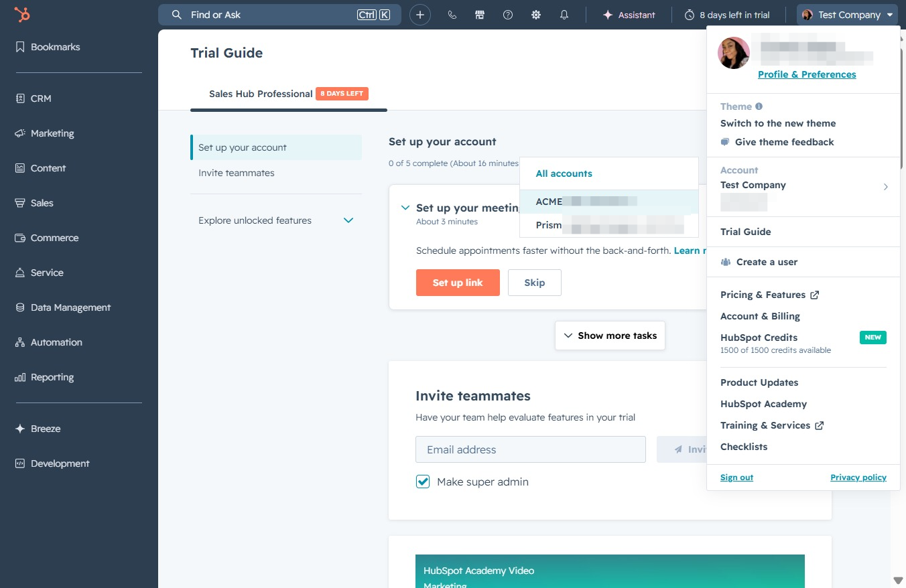Expand Explore unlocked features

pos(276,220)
